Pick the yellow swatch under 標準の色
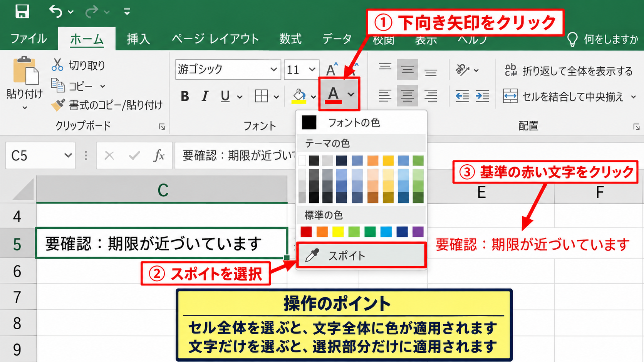 pos(338,232)
